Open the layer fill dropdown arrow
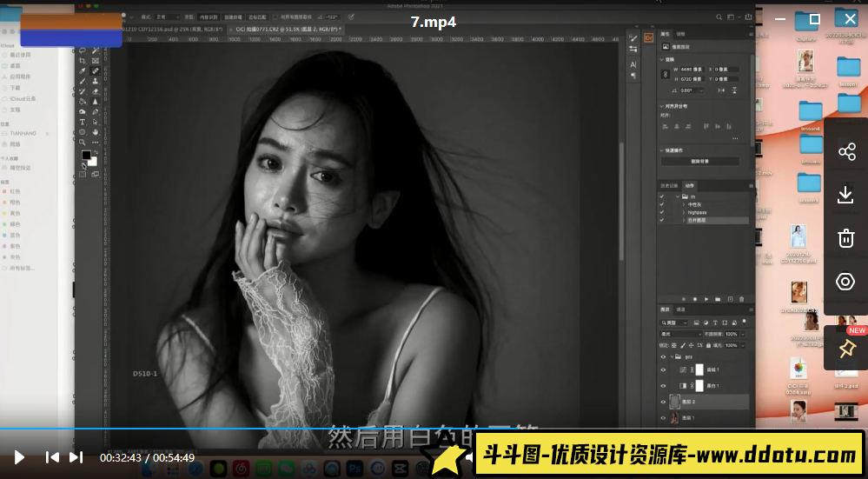The width and height of the screenshot is (868, 479). [x=742, y=345]
